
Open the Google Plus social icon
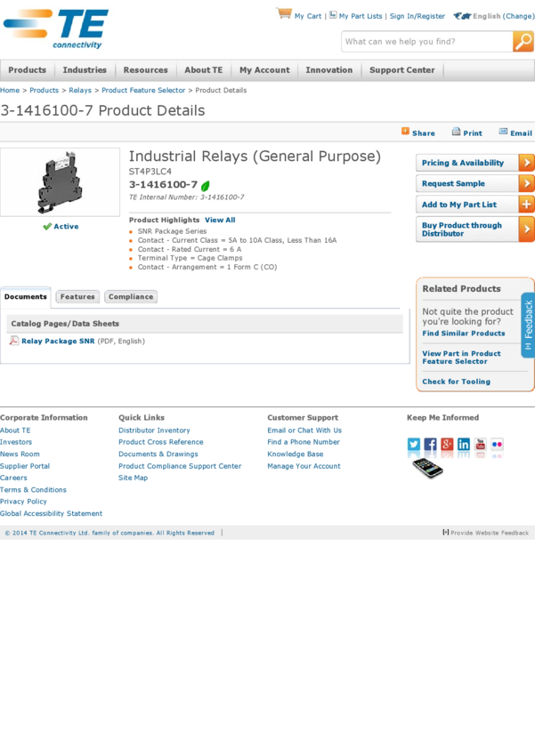point(447,444)
